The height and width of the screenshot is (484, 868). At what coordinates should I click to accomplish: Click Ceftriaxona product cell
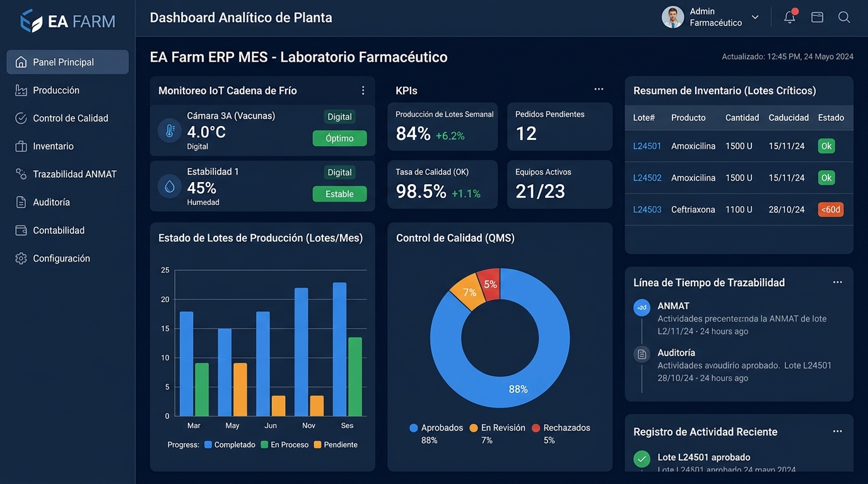(693, 209)
